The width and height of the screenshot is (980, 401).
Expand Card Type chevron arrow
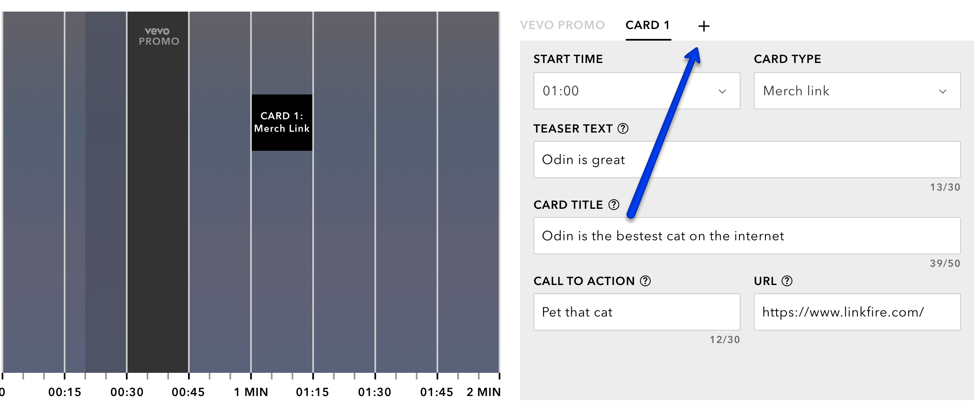pos(943,91)
